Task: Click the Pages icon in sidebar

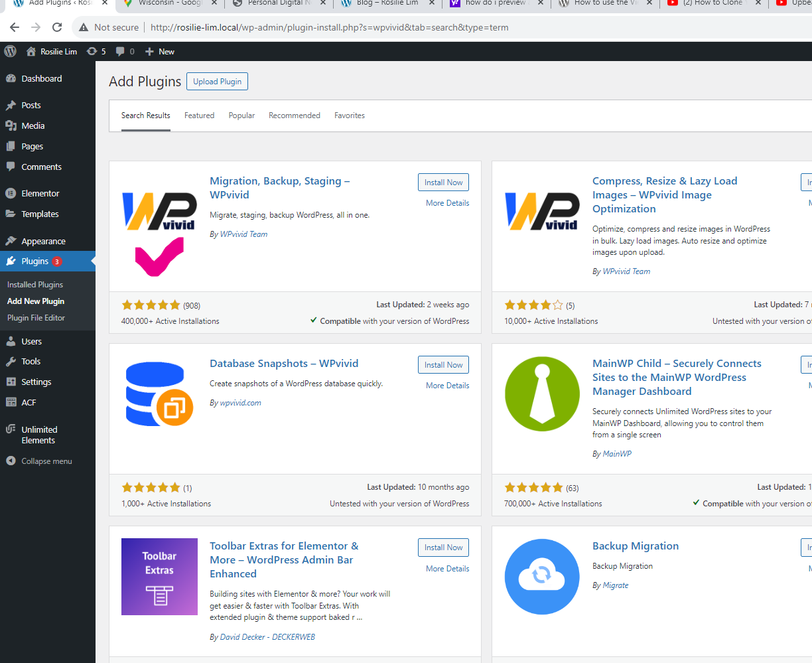Action: tap(11, 146)
